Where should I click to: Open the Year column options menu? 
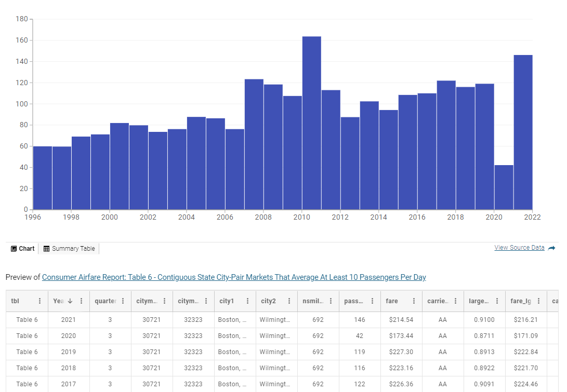click(x=82, y=301)
